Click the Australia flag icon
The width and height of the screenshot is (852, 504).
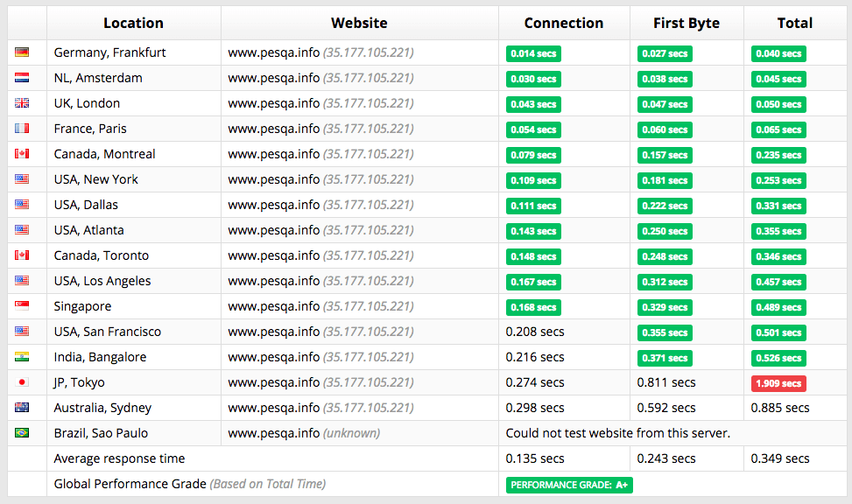pos(22,407)
